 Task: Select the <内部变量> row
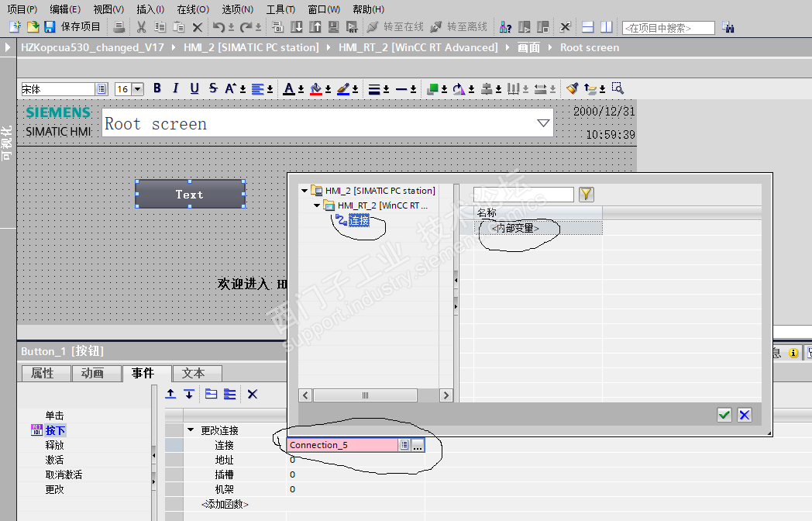[x=538, y=228]
